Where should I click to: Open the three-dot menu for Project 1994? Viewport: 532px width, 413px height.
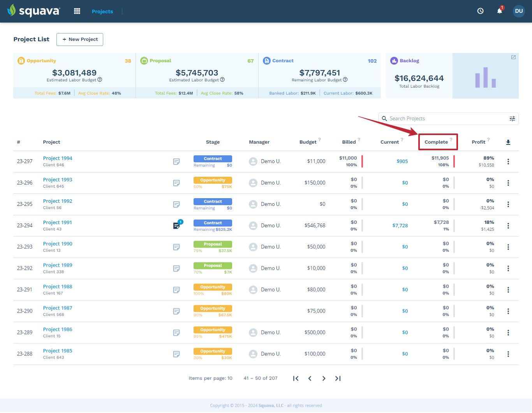pos(508,162)
